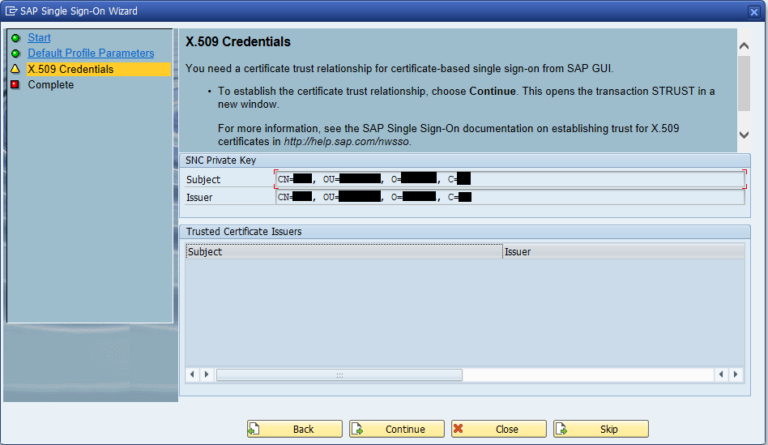
Task: Click the http://help.sap.com/nwsso text
Action: pos(346,141)
